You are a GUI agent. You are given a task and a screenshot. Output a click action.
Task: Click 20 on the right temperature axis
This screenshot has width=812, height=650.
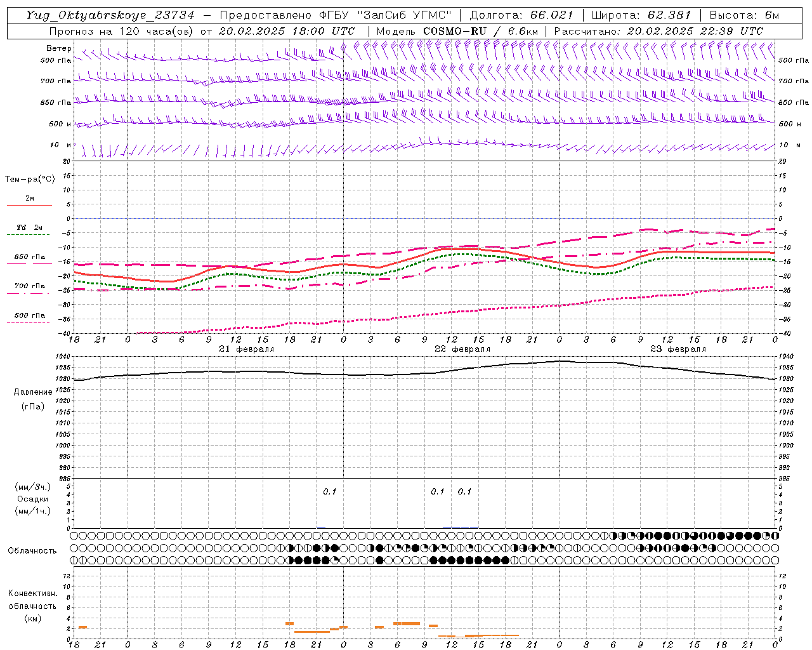pos(782,161)
